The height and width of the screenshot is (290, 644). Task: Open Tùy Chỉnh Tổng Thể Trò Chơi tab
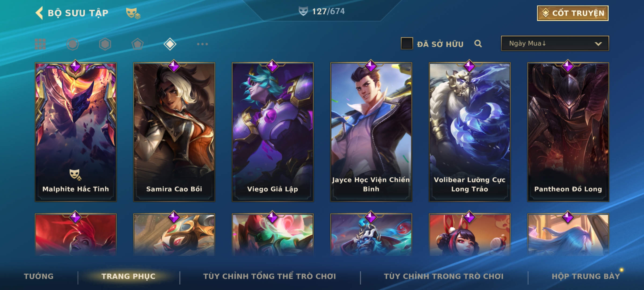(270, 276)
